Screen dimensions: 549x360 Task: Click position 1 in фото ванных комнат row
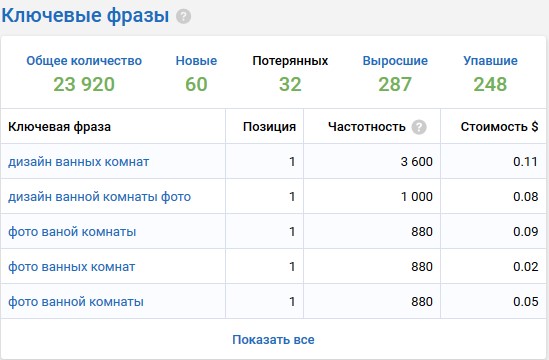292,267
